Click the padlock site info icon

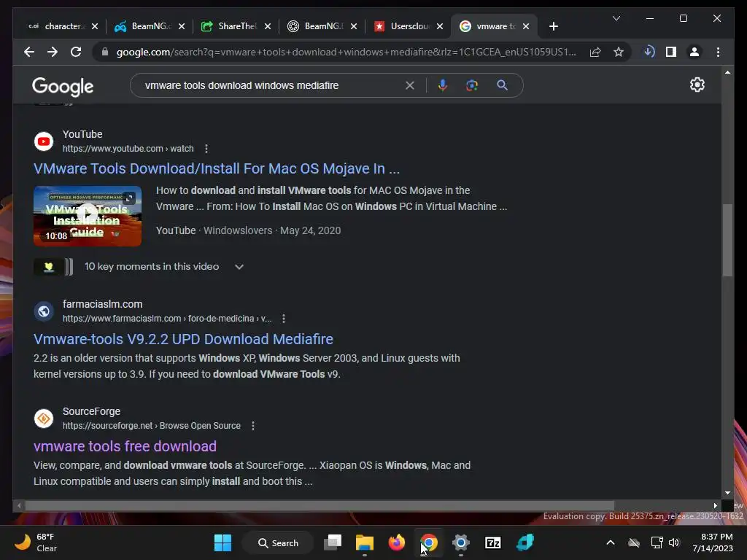(x=105, y=52)
